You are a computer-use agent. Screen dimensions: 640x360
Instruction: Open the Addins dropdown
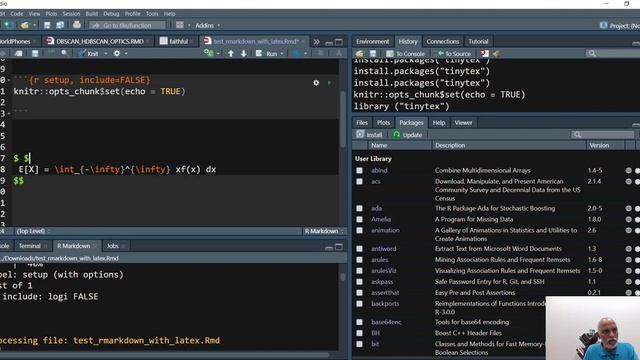click(207, 25)
